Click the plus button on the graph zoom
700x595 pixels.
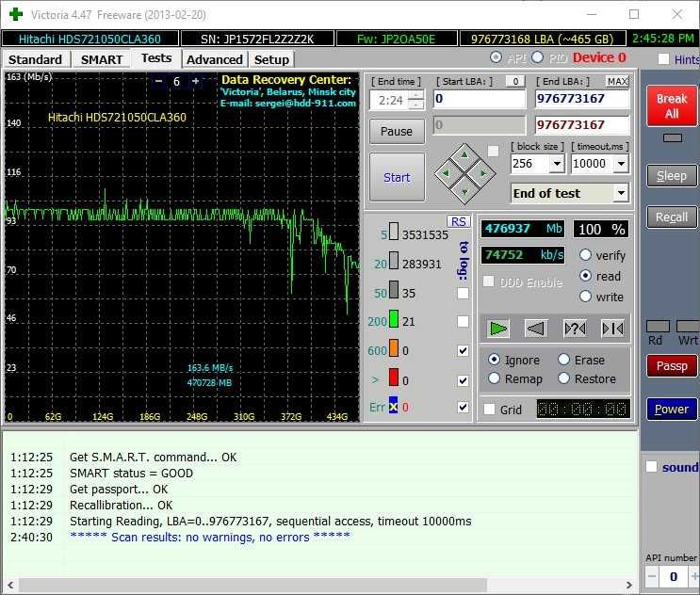pyautogui.click(x=196, y=81)
